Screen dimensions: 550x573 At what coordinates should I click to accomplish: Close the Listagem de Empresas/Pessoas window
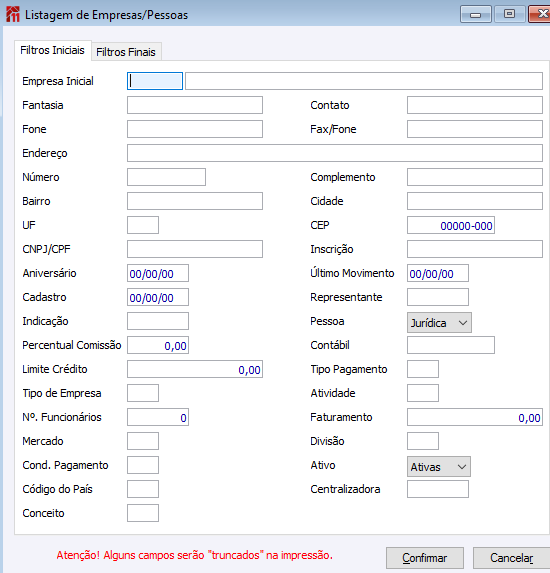click(x=539, y=14)
